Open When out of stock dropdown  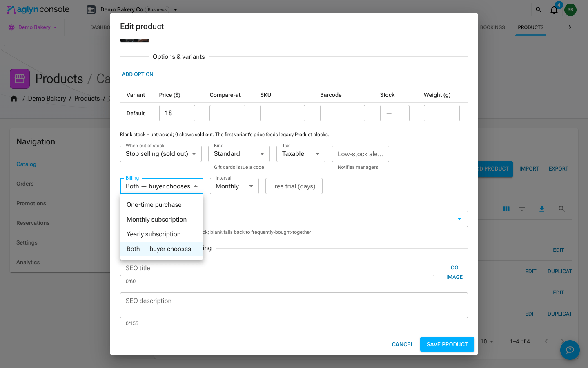(161, 154)
